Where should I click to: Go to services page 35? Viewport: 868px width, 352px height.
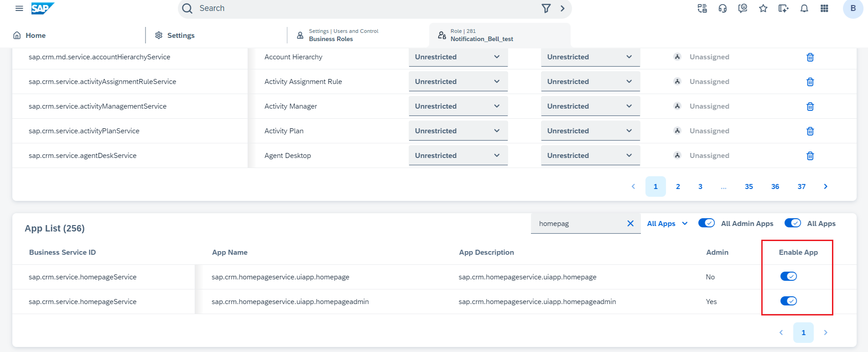coord(749,187)
